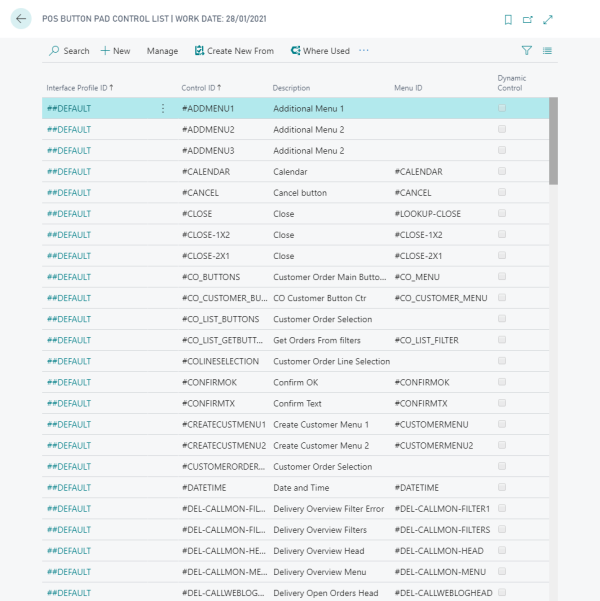Open more options ellipsis in toolbar
Image resolution: width=600 pixels, height=601 pixels.
point(364,50)
